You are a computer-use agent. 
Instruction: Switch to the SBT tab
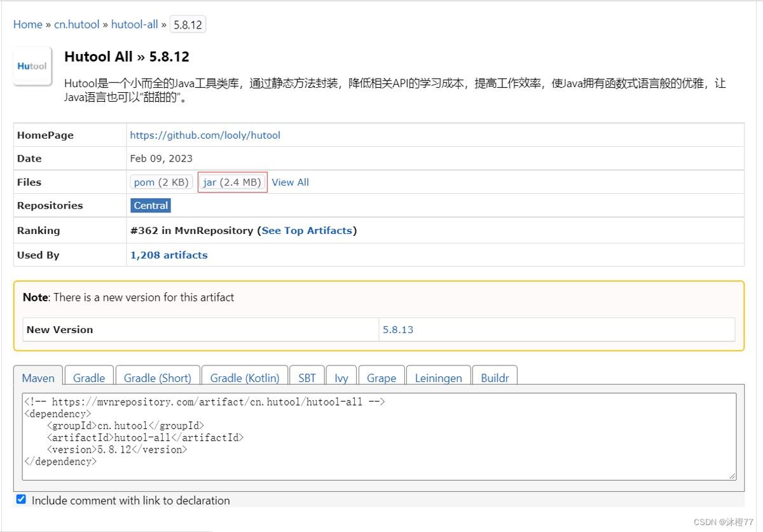point(306,378)
